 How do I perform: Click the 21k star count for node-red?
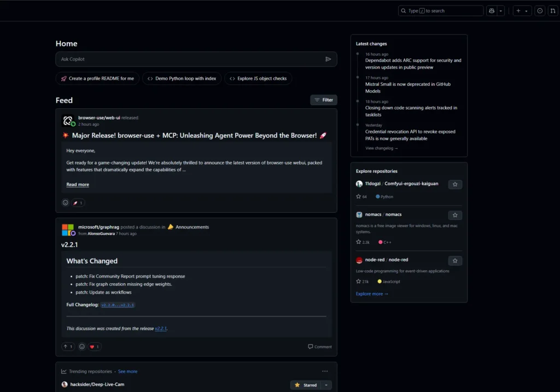pos(363,282)
